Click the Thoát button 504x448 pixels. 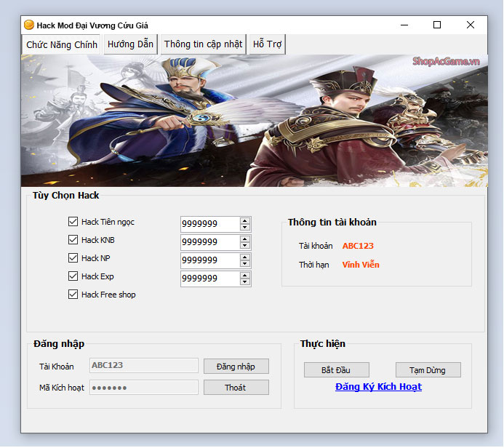236,388
